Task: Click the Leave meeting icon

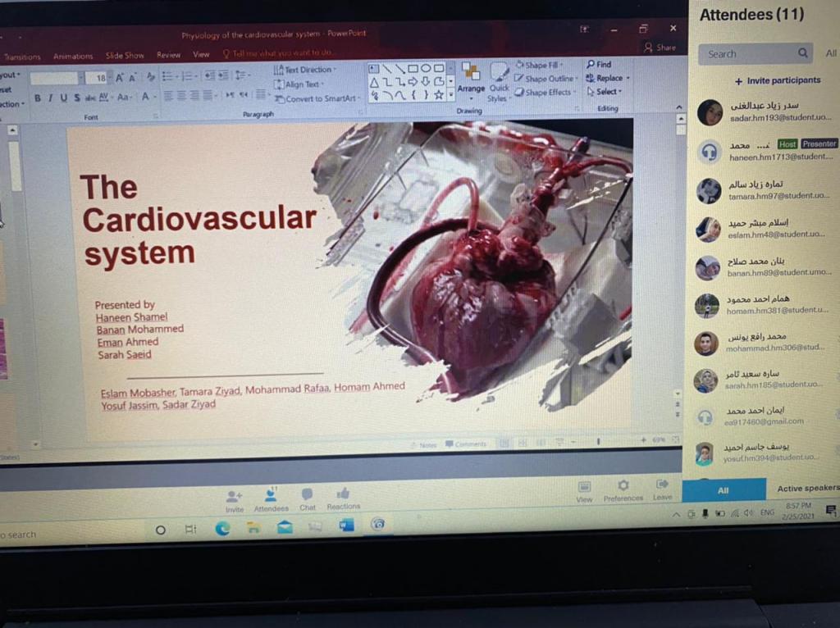Action: 662,485
